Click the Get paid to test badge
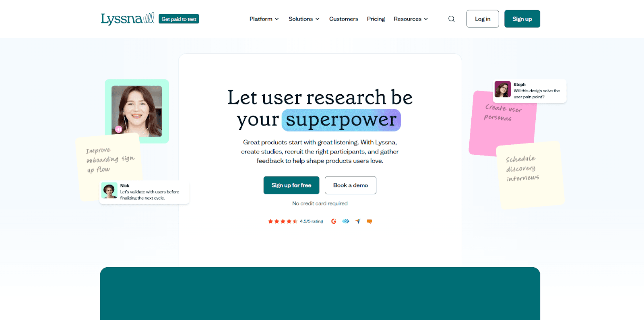644x320 pixels. pyautogui.click(x=179, y=19)
